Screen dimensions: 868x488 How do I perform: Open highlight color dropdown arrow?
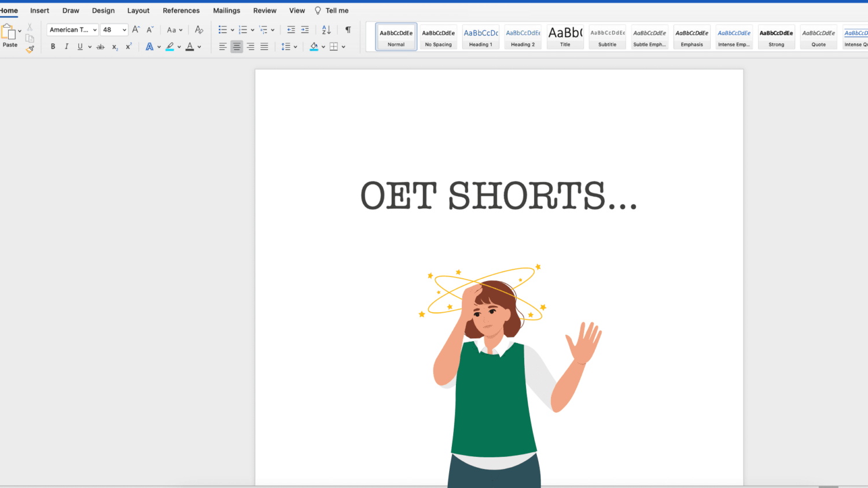(179, 47)
